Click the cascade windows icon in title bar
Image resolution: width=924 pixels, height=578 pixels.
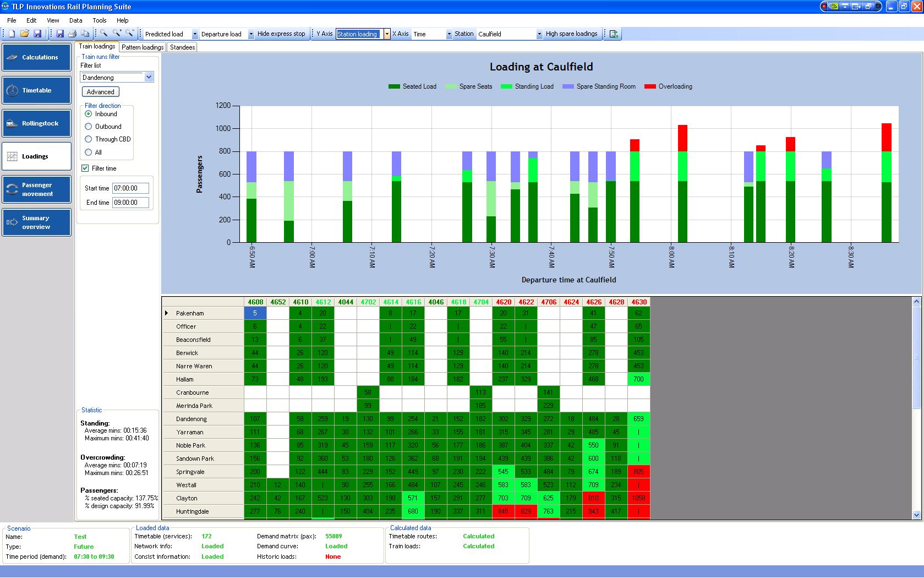868,7
